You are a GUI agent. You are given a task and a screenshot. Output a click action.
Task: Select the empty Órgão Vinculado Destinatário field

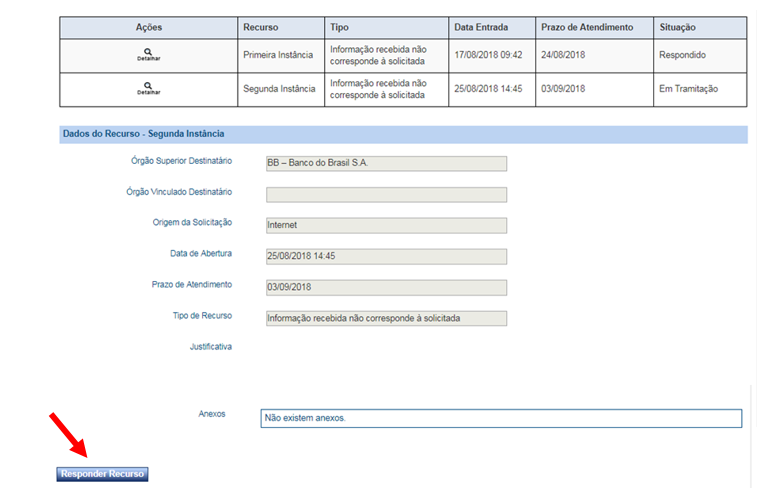coord(386,195)
